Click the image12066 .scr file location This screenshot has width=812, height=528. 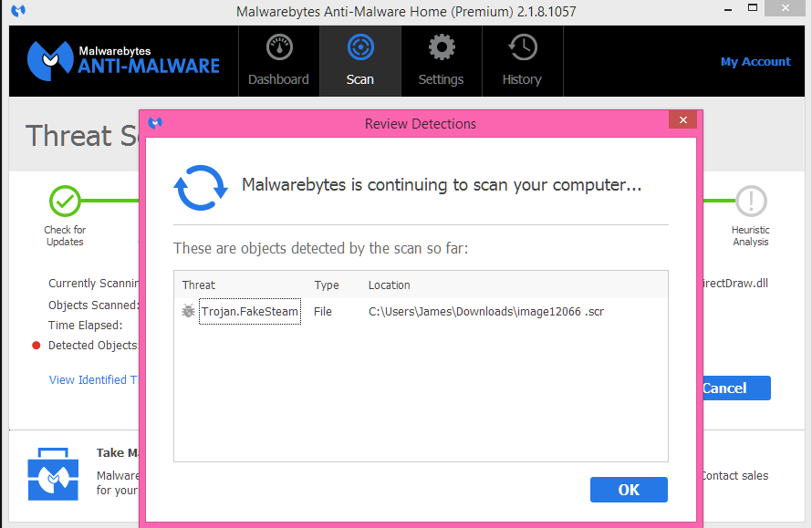(485, 312)
